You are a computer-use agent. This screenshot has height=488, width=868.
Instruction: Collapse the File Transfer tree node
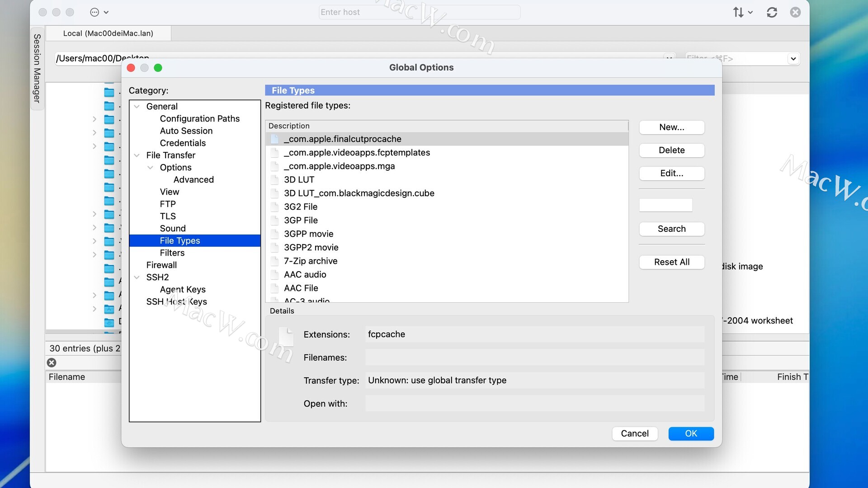[137, 155]
